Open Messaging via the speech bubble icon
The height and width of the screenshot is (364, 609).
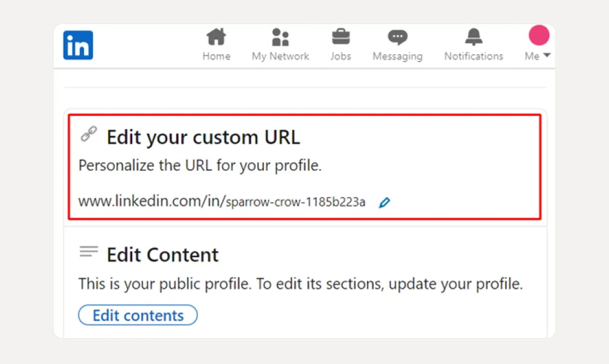(397, 36)
